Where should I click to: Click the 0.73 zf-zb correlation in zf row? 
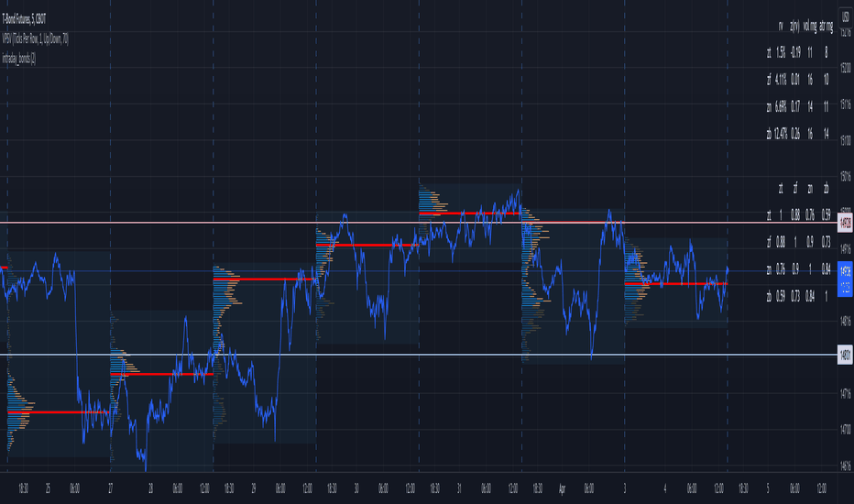[827, 242]
